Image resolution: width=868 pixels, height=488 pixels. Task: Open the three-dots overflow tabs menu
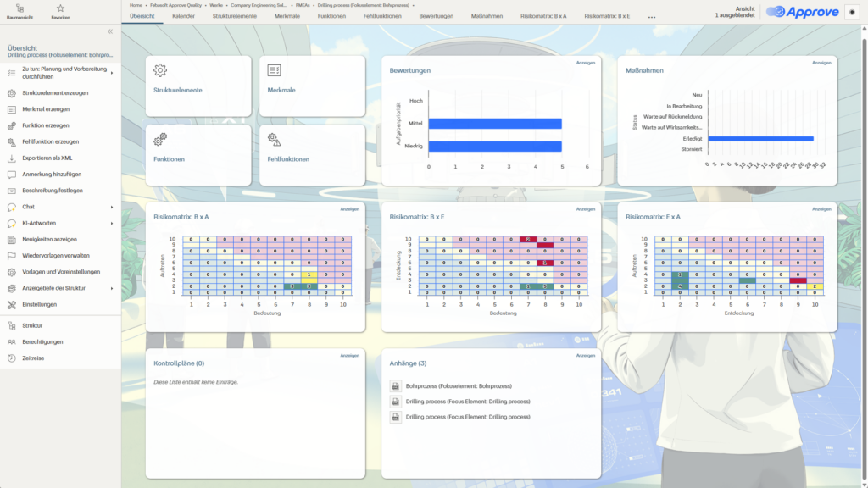[x=651, y=16]
